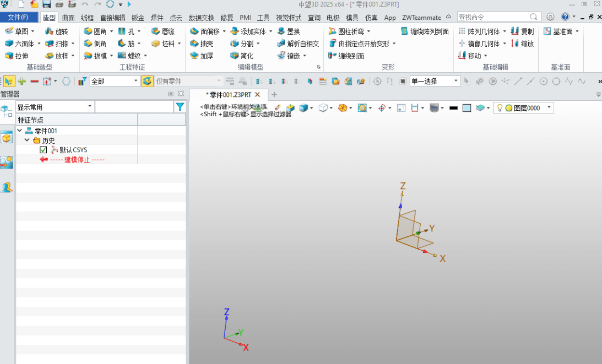
Task: Click the 复制 copy button
Action: point(522,31)
